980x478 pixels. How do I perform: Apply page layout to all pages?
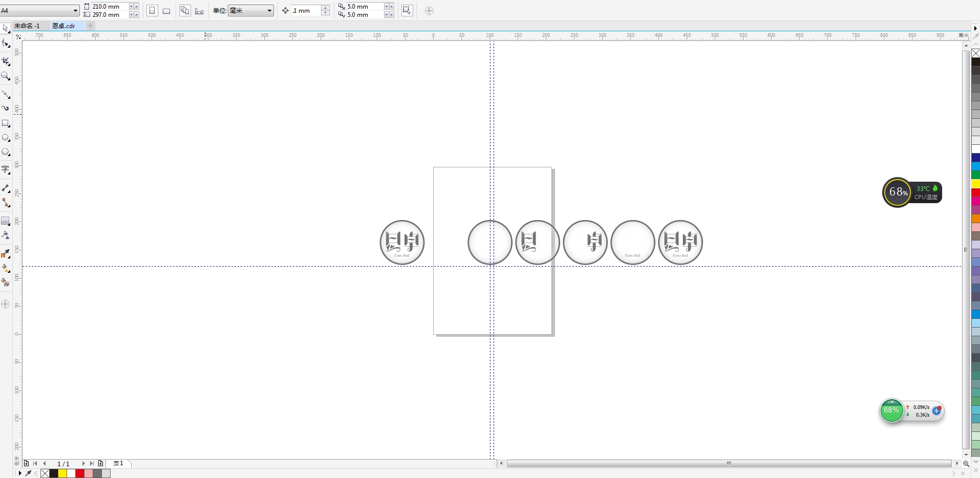(x=185, y=11)
